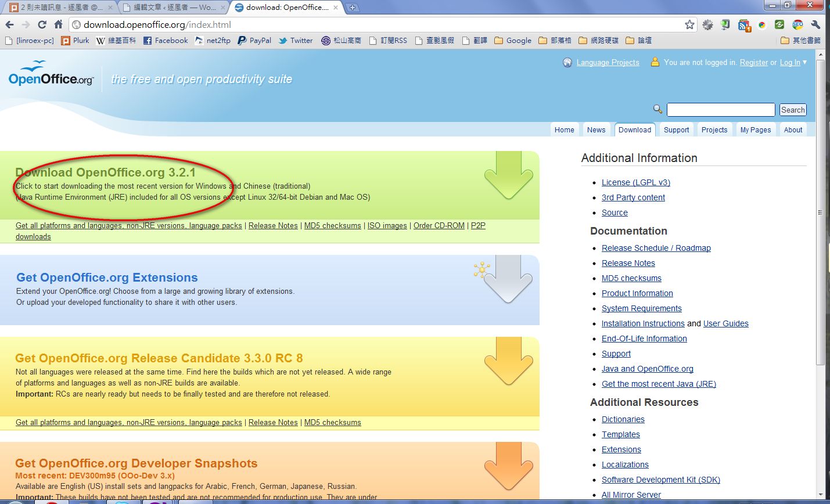Open the 松山高商 bookmark

pyautogui.click(x=342, y=41)
